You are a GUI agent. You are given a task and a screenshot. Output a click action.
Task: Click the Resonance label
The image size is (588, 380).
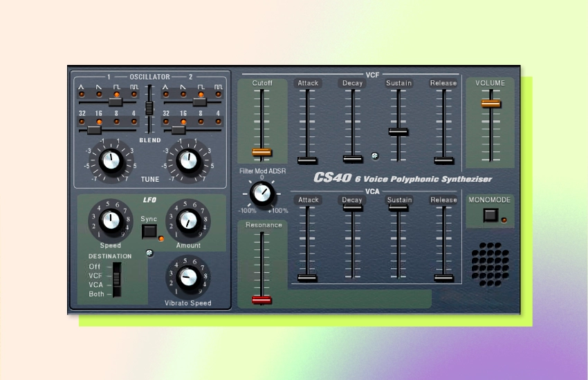click(x=264, y=225)
